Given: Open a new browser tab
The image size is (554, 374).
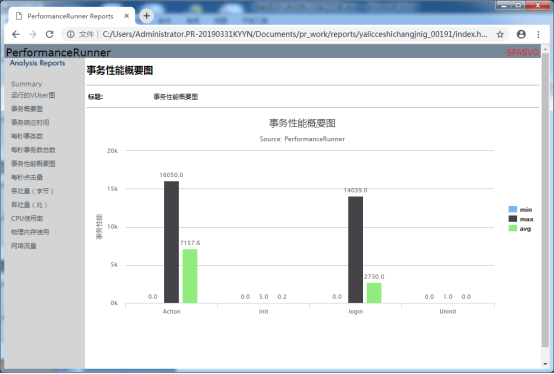Looking at the screenshot, I should point(146,16).
